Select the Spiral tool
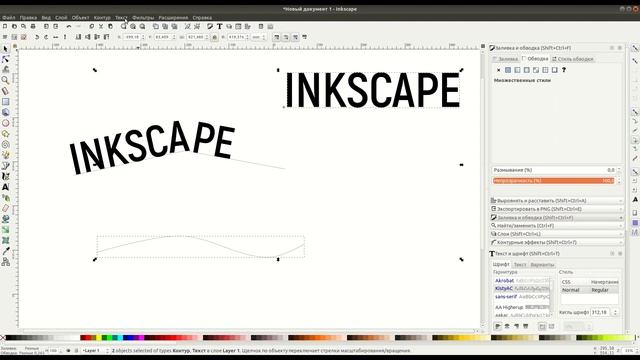Screen dimensions: 640x360 pyautogui.click(x=5, y=144)
